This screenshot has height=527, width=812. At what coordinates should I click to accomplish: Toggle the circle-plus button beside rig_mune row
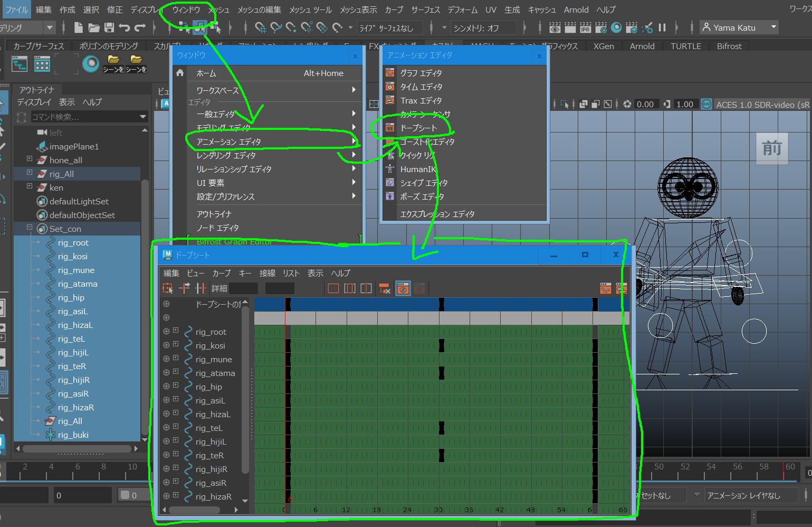[x=166, y=359]
